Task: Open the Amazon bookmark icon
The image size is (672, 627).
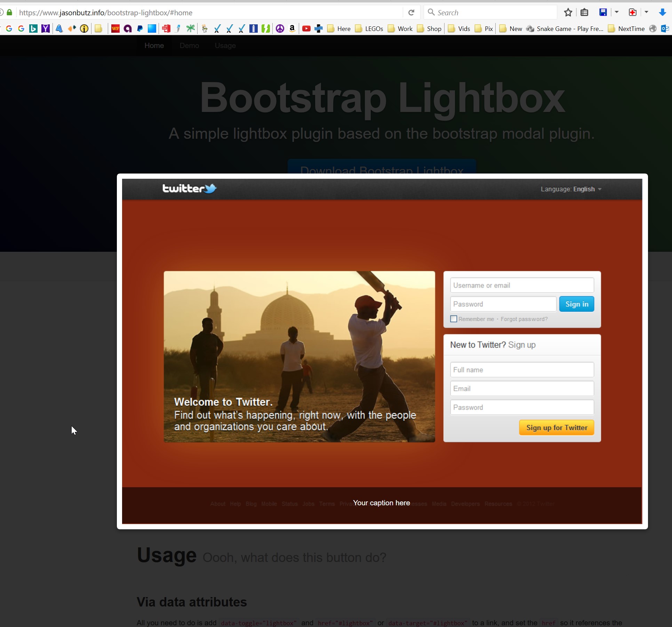Action: click(x=292, y=29)
